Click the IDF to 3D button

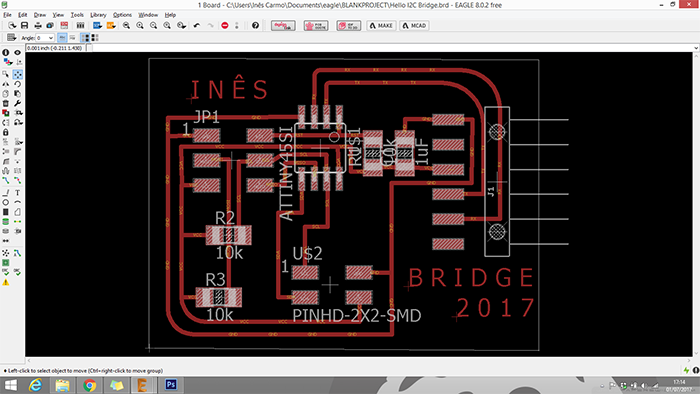tap(349, 25)
